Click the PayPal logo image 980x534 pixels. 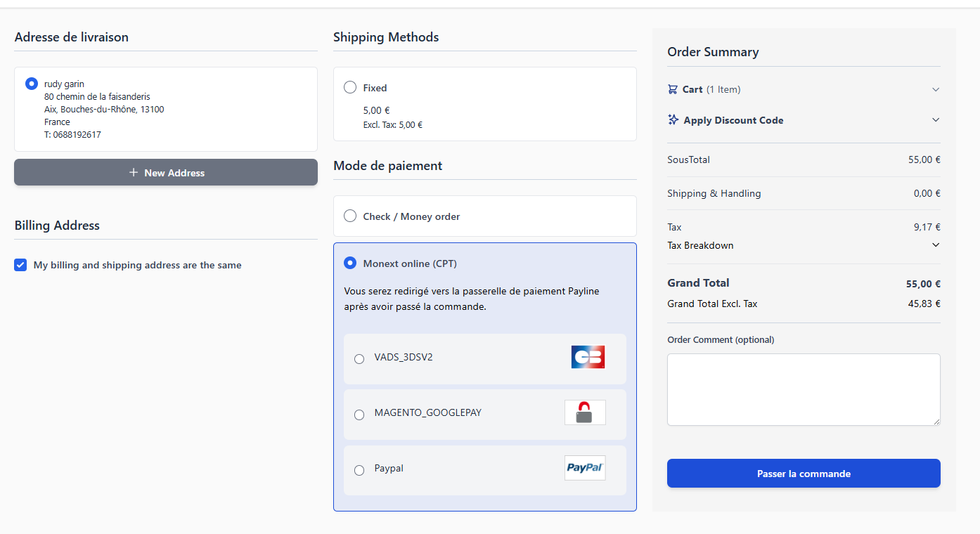[x=585, y=468]
